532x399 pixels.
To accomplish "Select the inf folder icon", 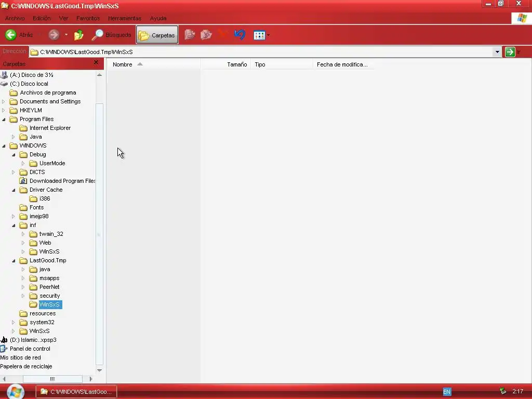I will pos(23,225).
